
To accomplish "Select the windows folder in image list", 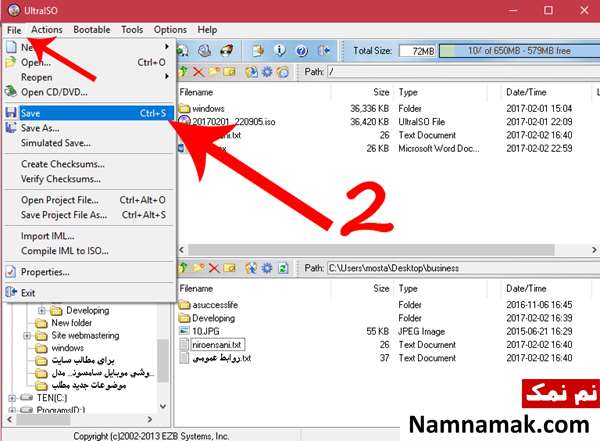I will point(208,109).
